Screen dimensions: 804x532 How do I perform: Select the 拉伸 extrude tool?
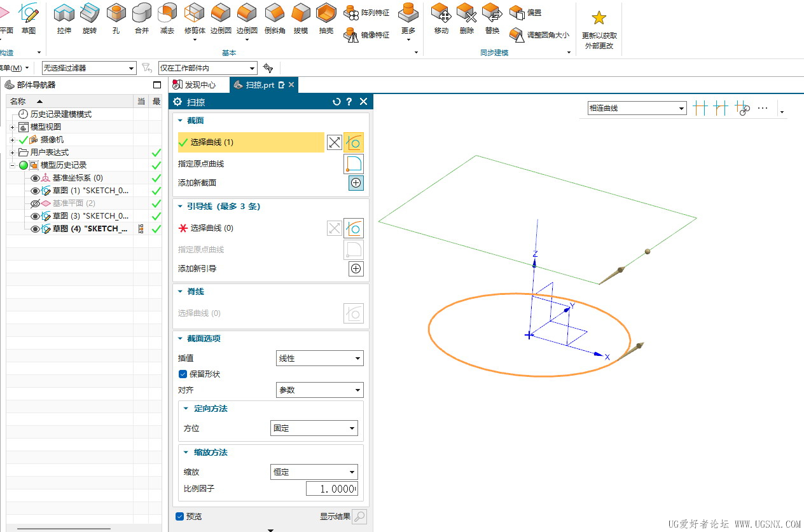[x=64, y=18]
